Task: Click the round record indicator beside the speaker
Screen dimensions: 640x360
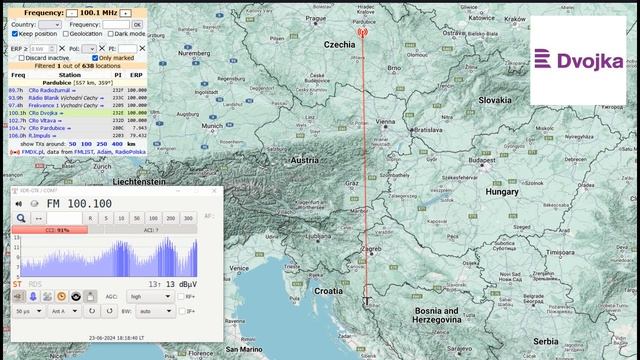Action: pyautogui.click(x=34, y=204)
